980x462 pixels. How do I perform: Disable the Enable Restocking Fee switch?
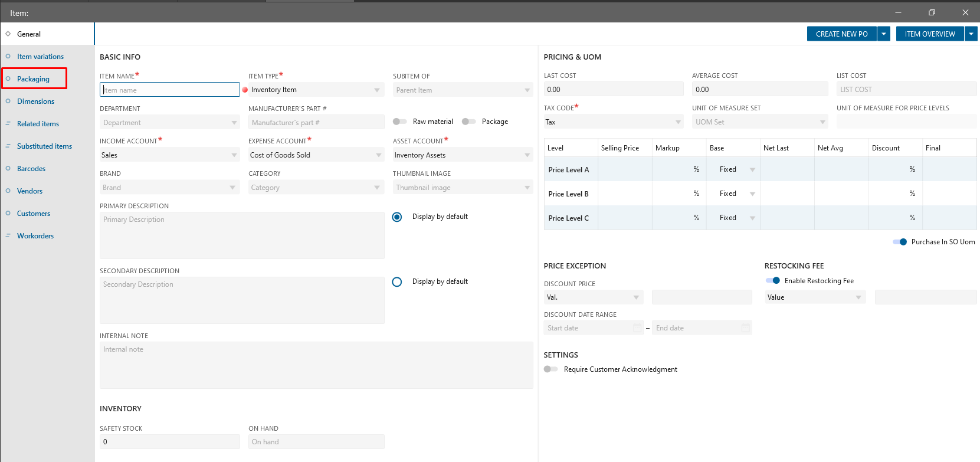click(x=773, y=281)
